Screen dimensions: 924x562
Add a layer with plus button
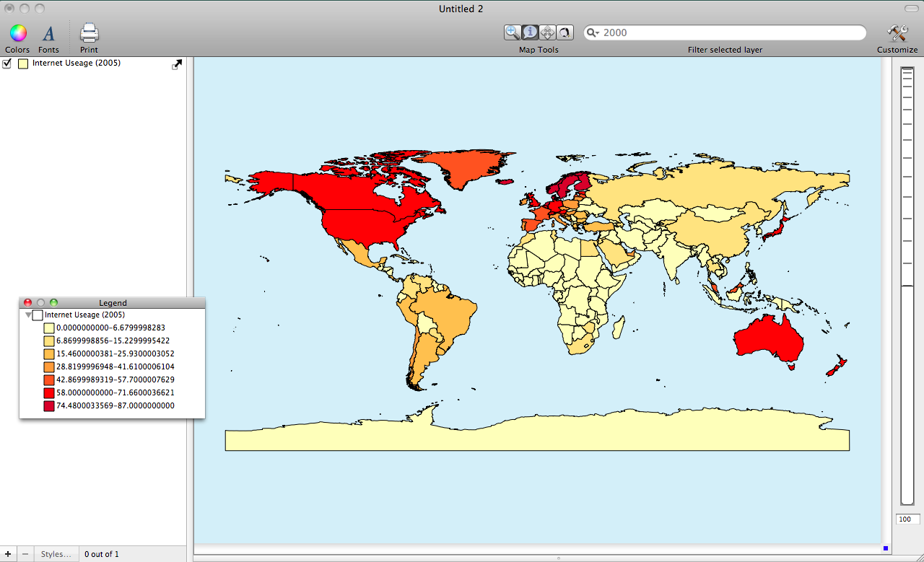(8, 554)
